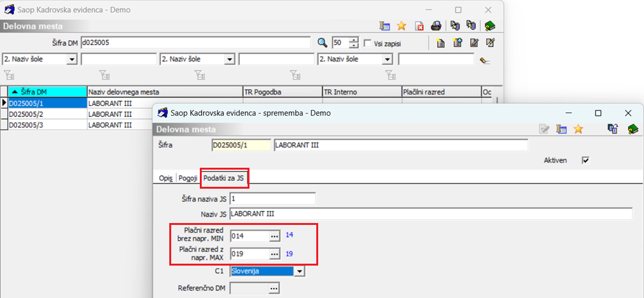The width and height of the screenshot is (644, 298).
Task: Focus the Šifra DM search field
Action: [x=195, y=42]
